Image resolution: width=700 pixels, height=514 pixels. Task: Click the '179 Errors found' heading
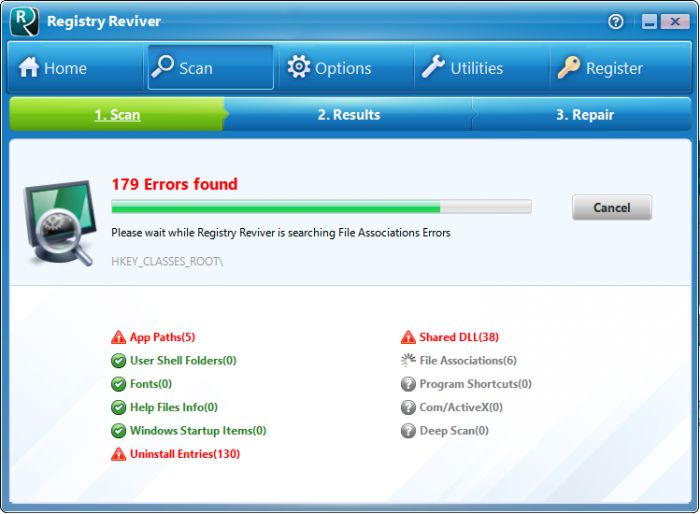coord(175,184)
